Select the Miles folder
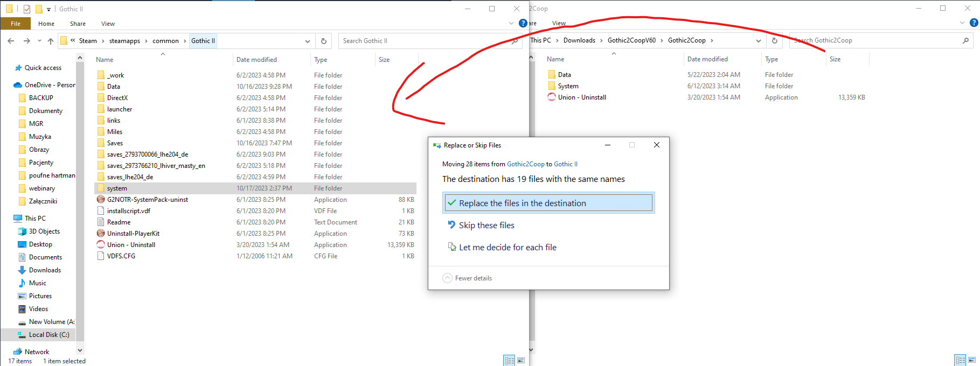Viewport: 980px width, 366px height. pos(114,132)
